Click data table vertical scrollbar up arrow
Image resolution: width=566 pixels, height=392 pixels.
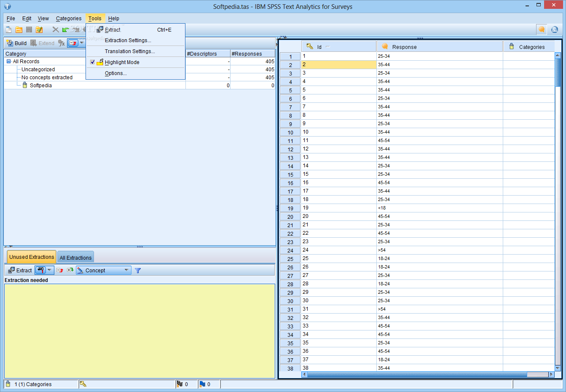[558, 55]
